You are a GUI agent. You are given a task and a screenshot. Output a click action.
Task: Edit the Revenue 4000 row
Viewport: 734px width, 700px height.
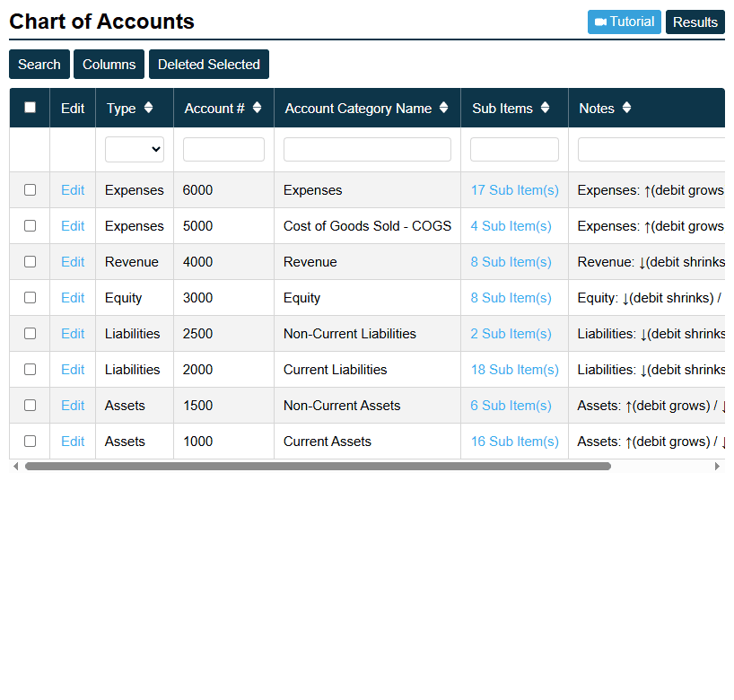73,262
